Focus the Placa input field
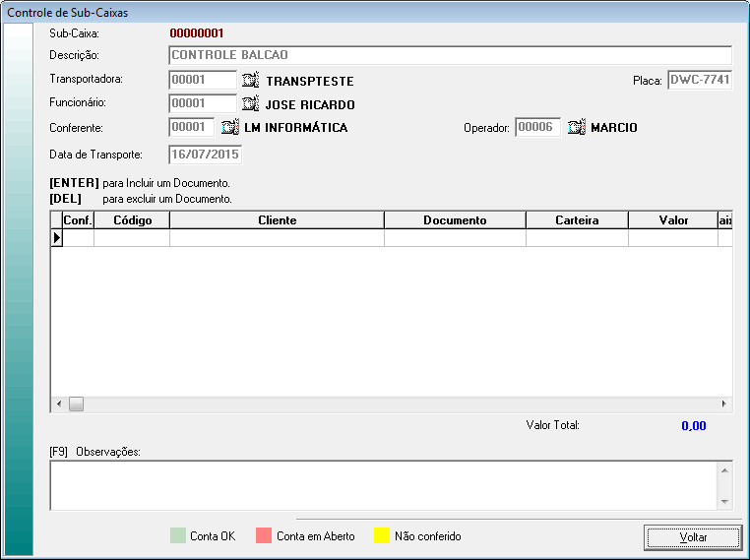Image resolution: width=750 pixels, height=560 pixels. click(699, 81)
